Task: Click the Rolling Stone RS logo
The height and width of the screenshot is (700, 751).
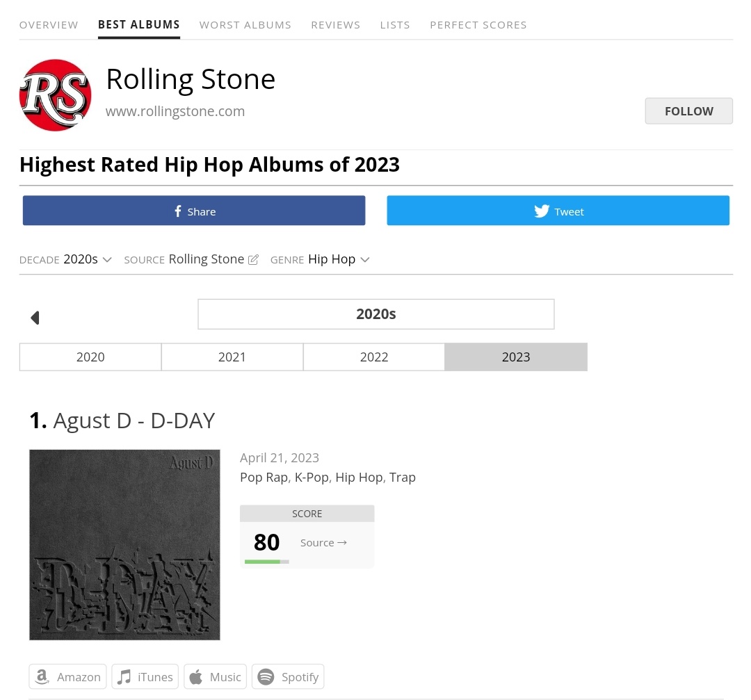Action: coord(55,95)
